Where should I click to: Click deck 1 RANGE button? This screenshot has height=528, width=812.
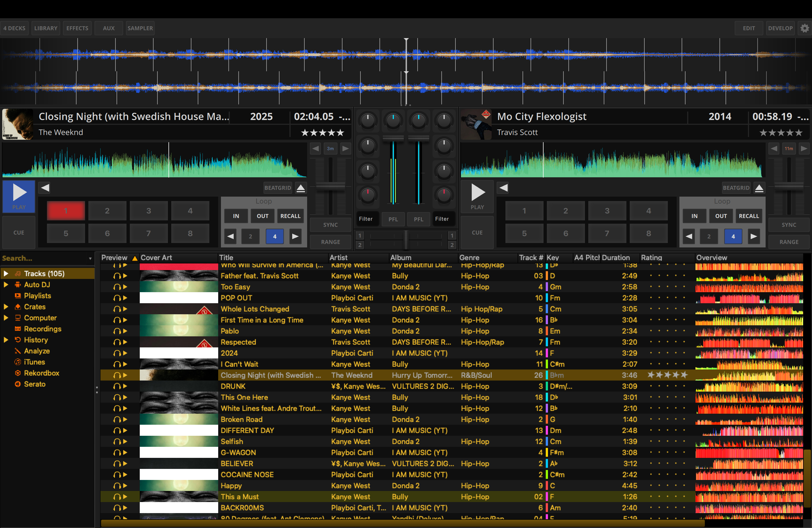[330, 242]
